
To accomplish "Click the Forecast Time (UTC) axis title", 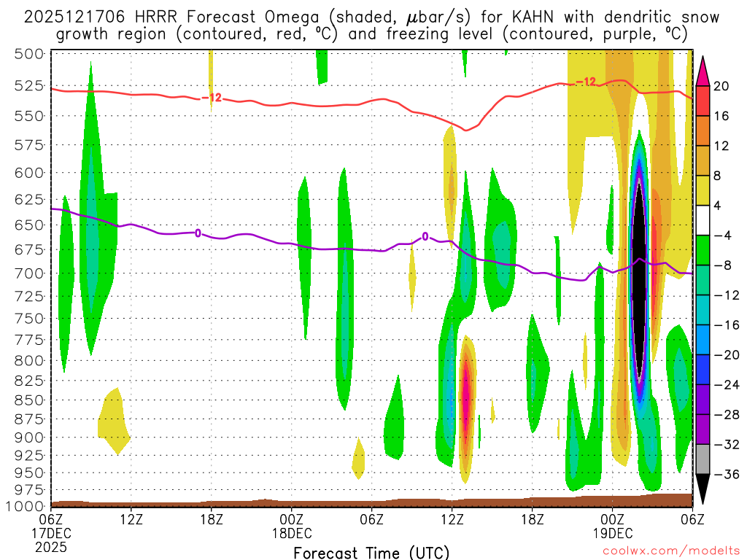I will tap(371, 553).
